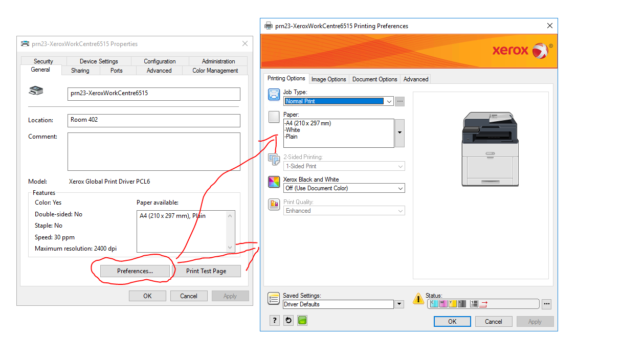Click the Job Type printer icon
This screenshot has width=644, height=357.
click(274, 95)
